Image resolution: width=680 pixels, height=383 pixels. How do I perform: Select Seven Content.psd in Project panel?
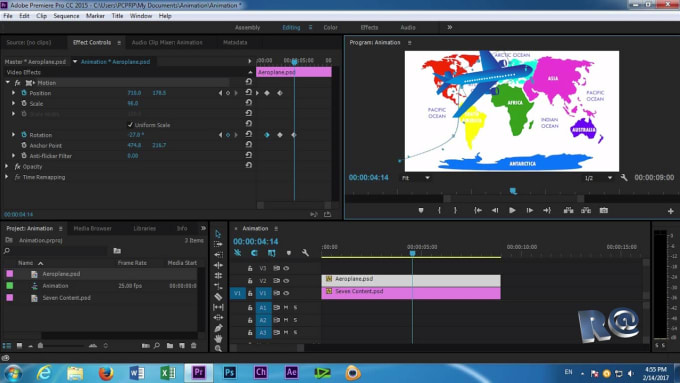click(66, 298)
